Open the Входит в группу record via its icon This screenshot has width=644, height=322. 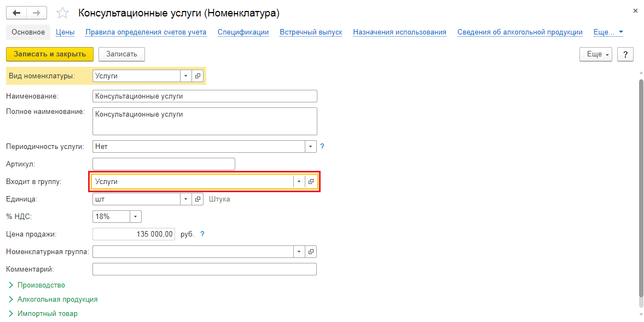pyautogui.click(x=311, y=182)
